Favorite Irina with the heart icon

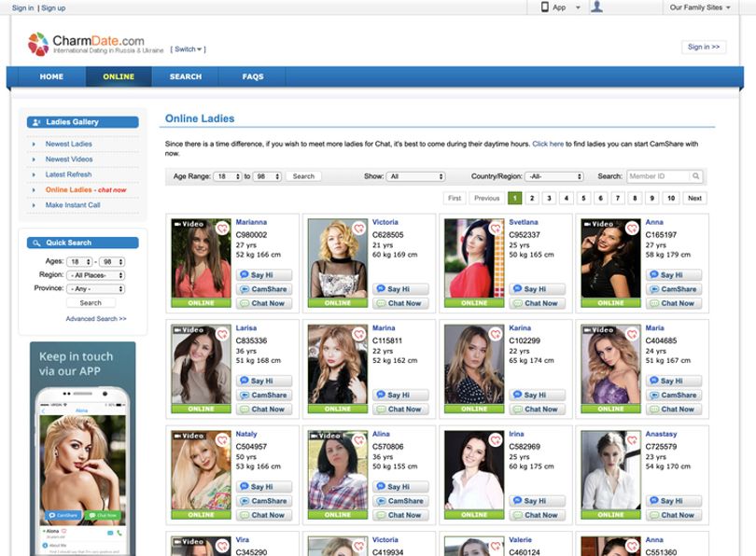click(496, 440)
